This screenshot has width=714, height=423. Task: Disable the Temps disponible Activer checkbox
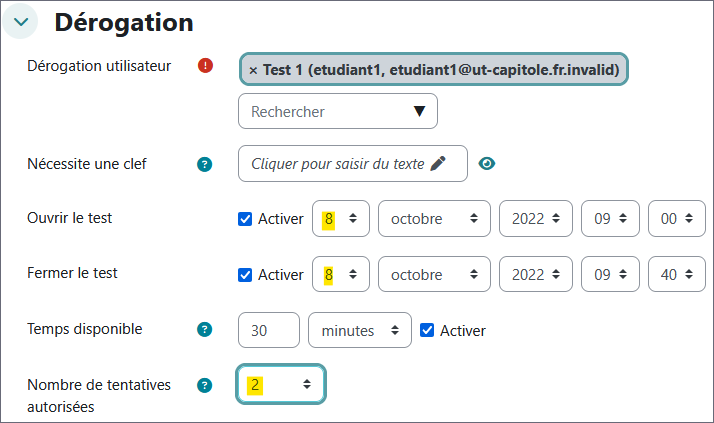tap(427, 329)
